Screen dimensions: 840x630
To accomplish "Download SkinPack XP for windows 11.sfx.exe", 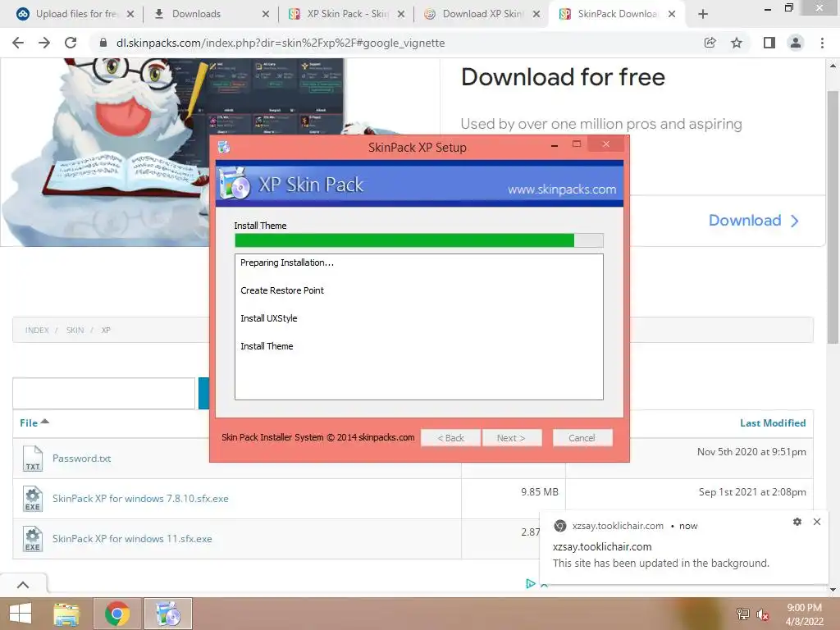I will tap(132, 538).
